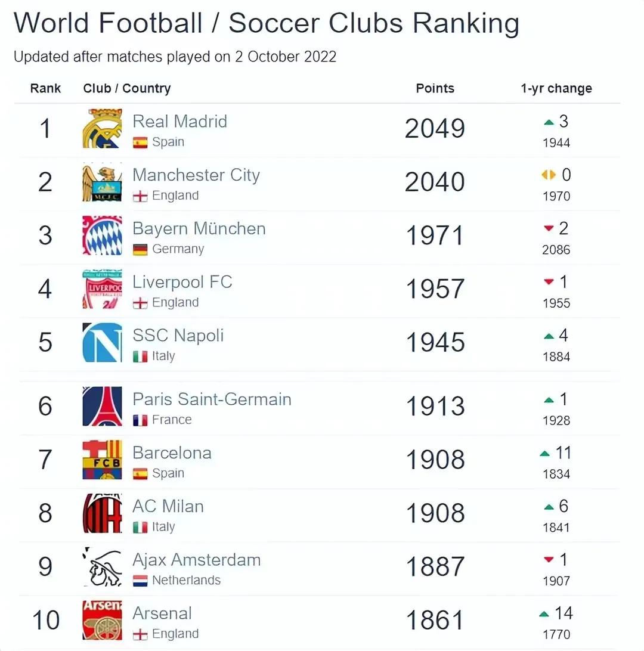Click the Real Madrid club crest
The width and height of the screenshot is (644, 651).
pyautogui.click(x=102, y=128)
